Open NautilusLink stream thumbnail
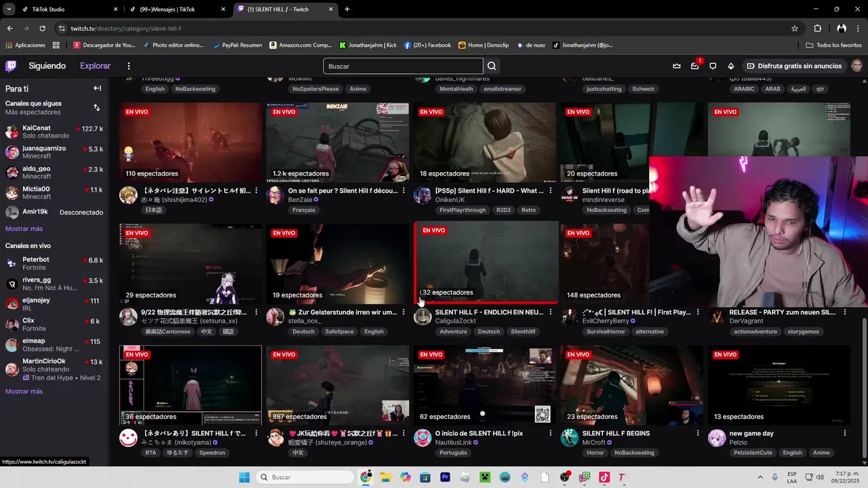The height and width of the screenshot is (488, 868). pos(485,385)
